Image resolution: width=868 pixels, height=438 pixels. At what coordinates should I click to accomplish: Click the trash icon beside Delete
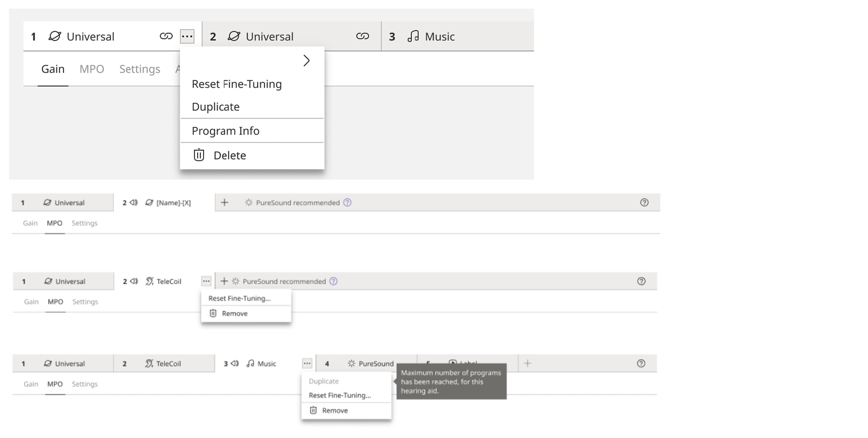(x=199, y=155)
